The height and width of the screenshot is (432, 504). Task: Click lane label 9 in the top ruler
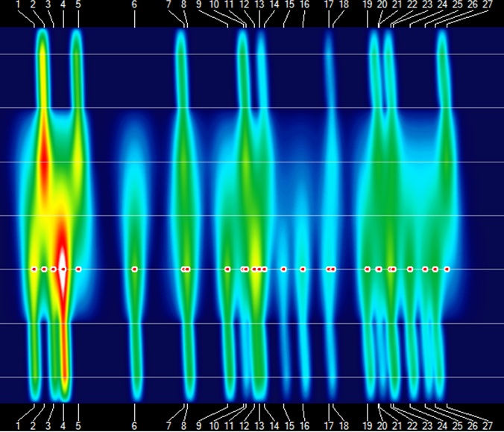[x=199, y=4]
